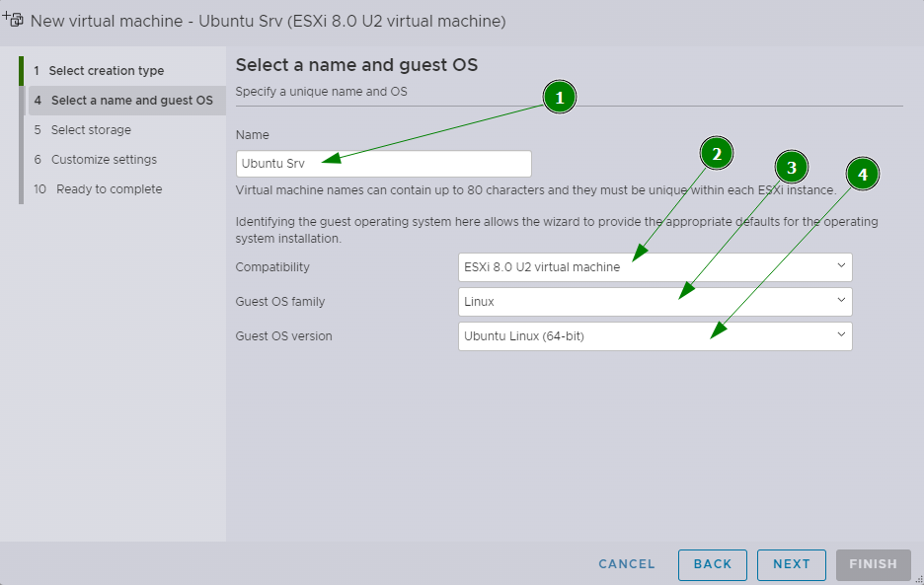Click the 'Identifying the guest operating system' paragraph
Viewport: 924px width, 585px height.
(x=557, y=230)
